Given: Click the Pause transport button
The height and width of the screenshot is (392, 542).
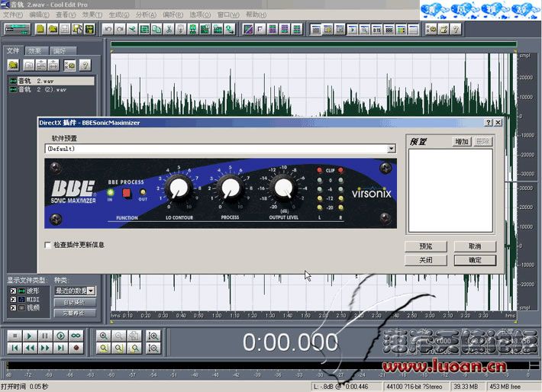Looking at the screenshot, I should tap(45, 336).
